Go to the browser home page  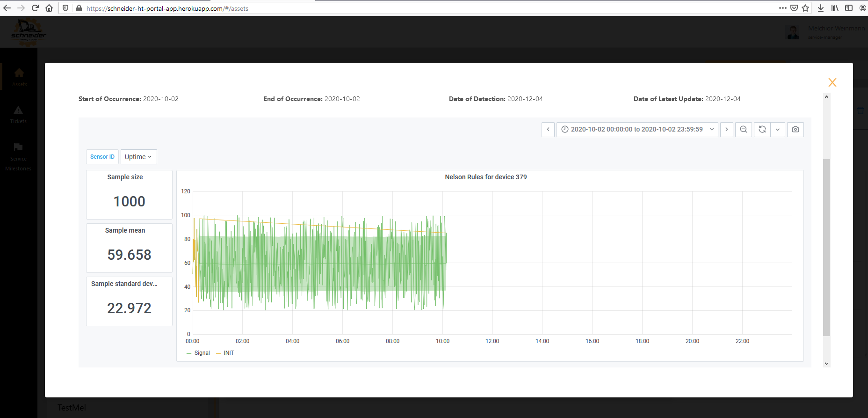(49, 8)
